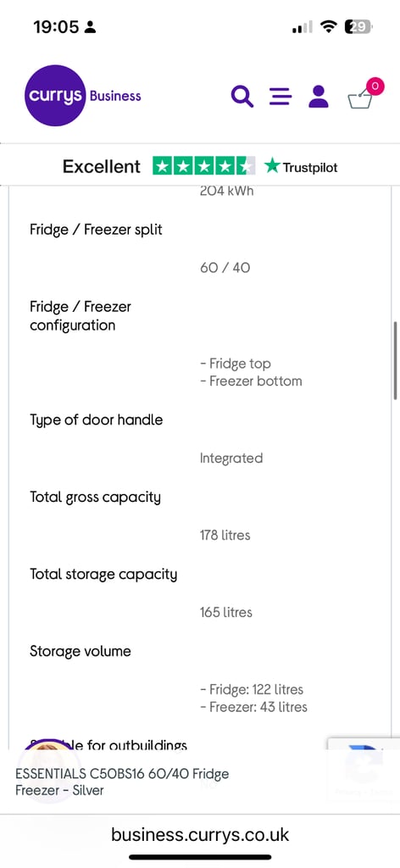Select the Total storage capacity row

pyautogui.click(x=198, y=593)
